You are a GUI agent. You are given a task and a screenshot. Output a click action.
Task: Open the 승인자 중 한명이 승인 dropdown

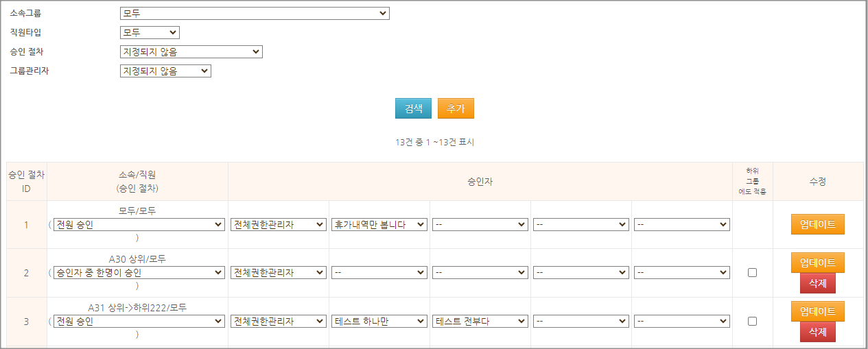pyautogui.click(x=139, y=272)
